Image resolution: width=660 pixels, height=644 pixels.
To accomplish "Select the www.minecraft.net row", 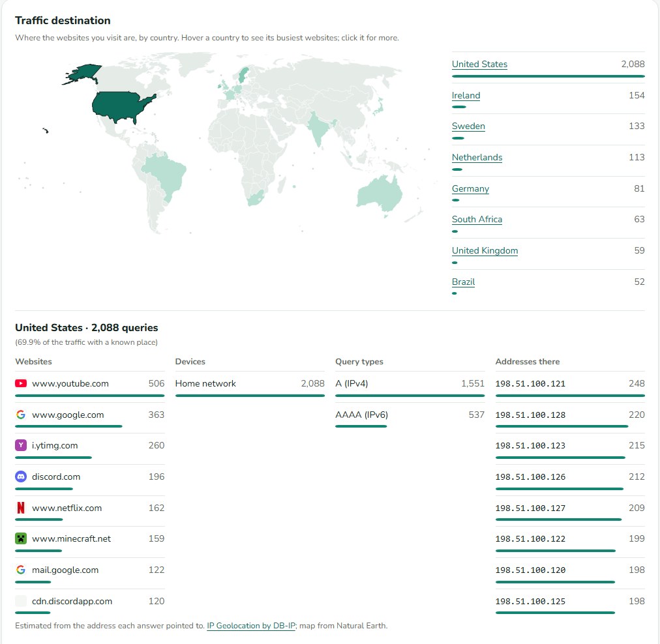I will tap(89, 542).
